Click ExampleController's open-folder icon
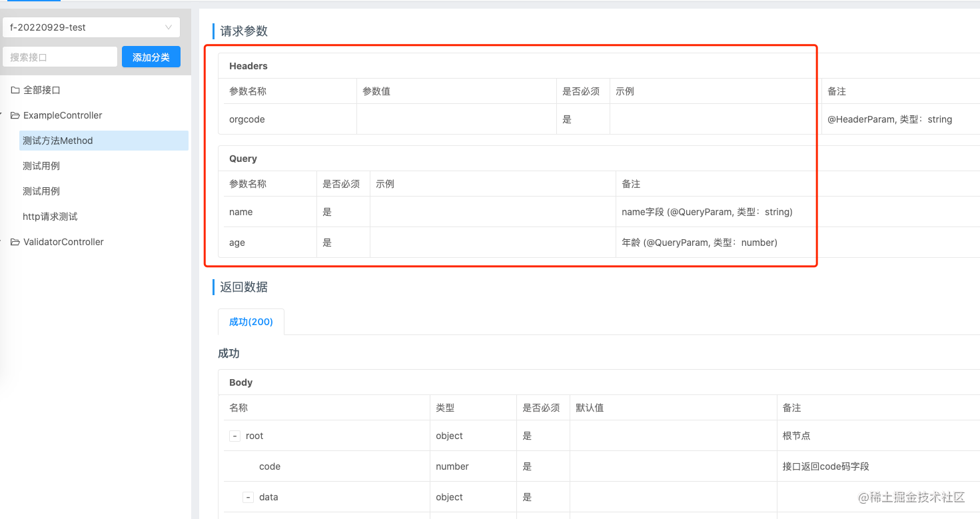 [15, 115]
